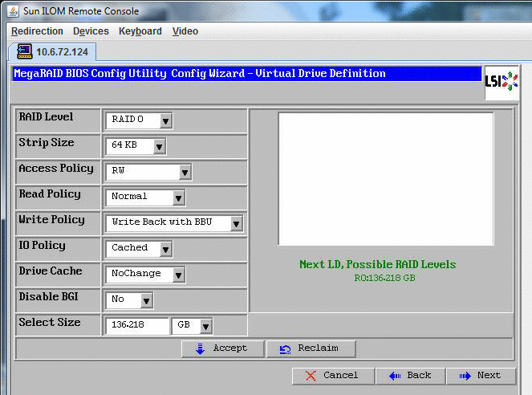Screen dimensions: 532x395
Task: Open the Devices menu
Action: click(91, 31)
